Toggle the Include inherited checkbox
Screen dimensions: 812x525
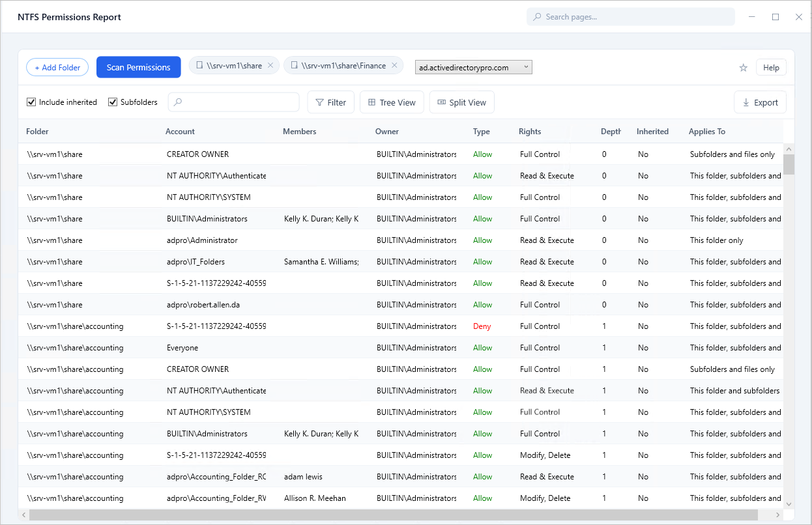31,102
